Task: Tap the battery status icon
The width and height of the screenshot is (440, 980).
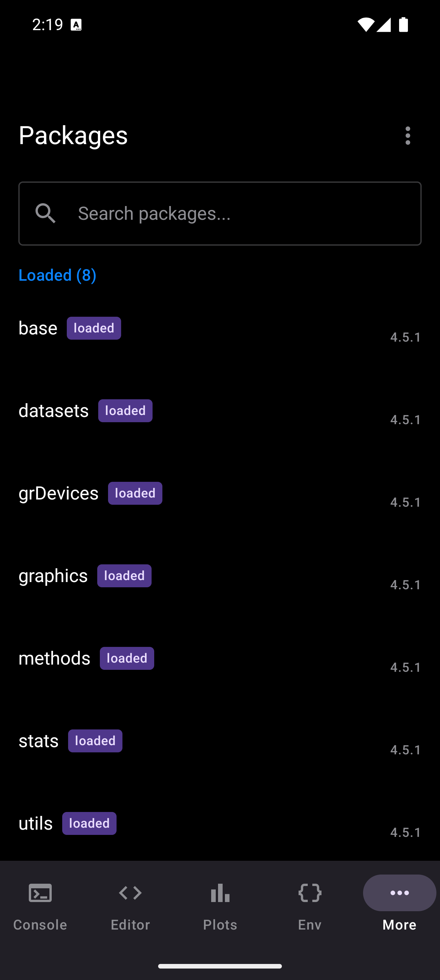Action: tap(403, 25)
